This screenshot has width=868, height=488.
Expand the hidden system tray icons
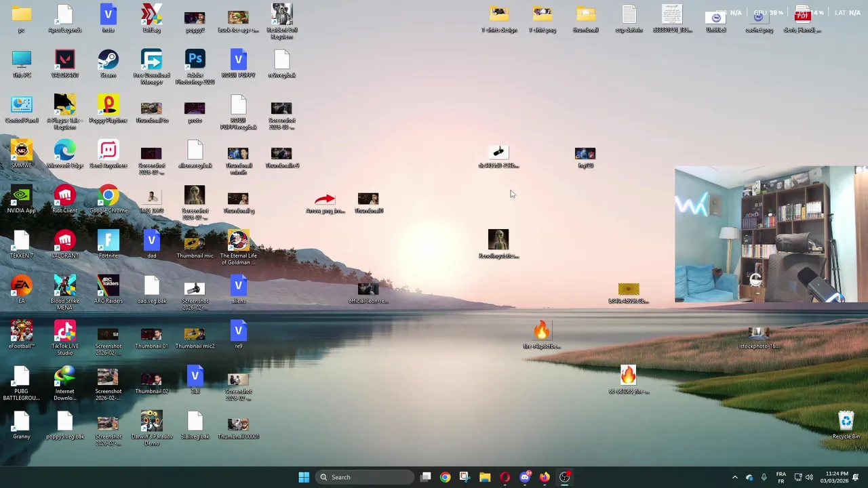point(734,477)
